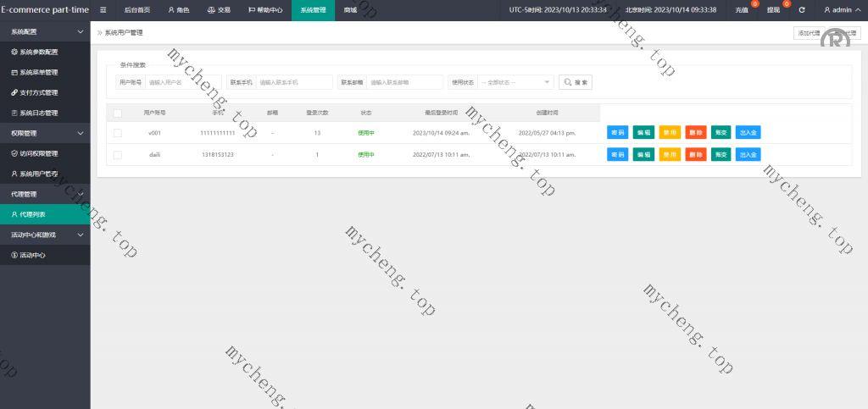Click the refresh icon in top bar
Viewport: 868px width, 409px height.
coord(802,10)
